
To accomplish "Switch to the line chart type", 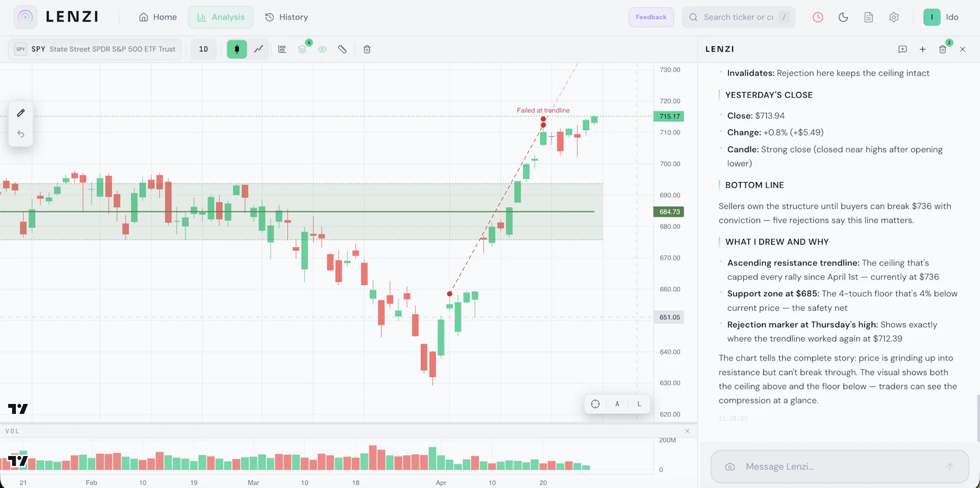I will pos(258,49).
